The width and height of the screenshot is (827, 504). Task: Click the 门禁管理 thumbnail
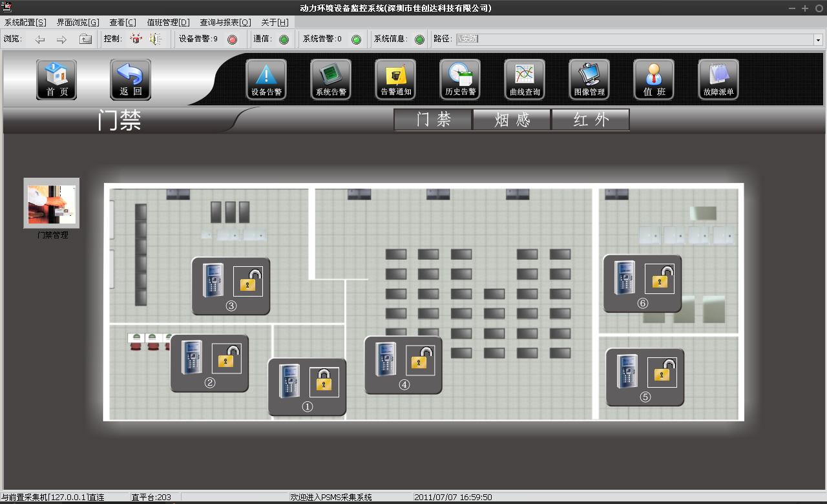coord(52,204)
